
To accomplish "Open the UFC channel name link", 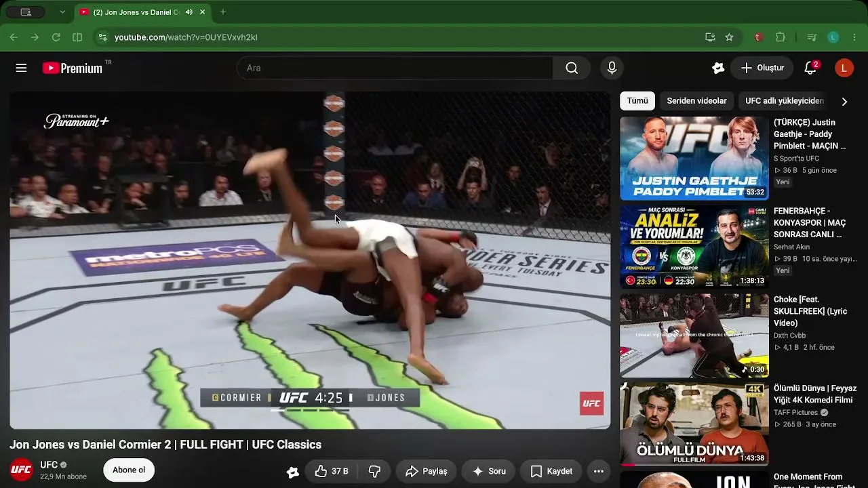I will pyautogui.click(x=49, y=465).
